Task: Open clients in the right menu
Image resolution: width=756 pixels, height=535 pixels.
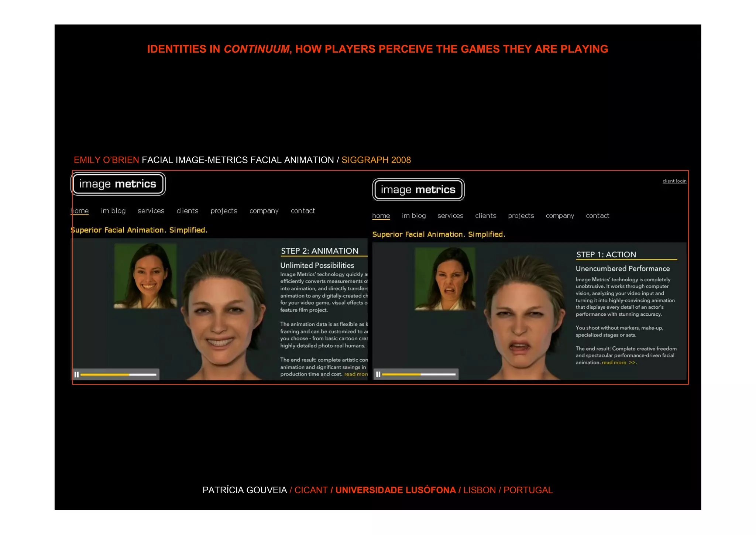Action: click(x=486, y=216)
